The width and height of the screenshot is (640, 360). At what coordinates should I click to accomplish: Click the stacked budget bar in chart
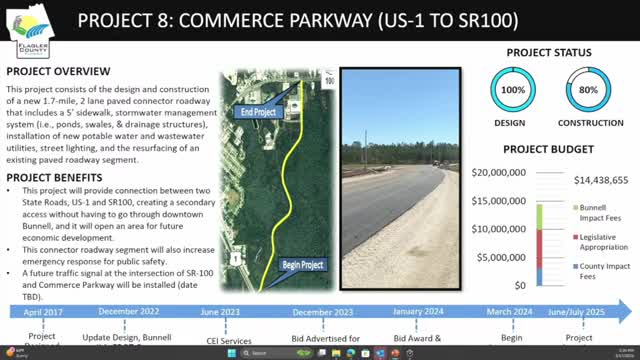click(x=540, y=245)
